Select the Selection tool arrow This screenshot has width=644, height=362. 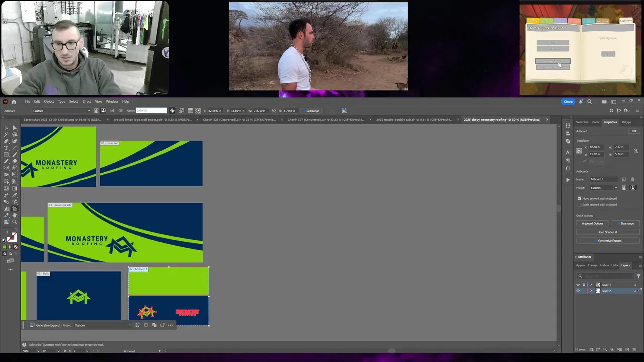6,128
